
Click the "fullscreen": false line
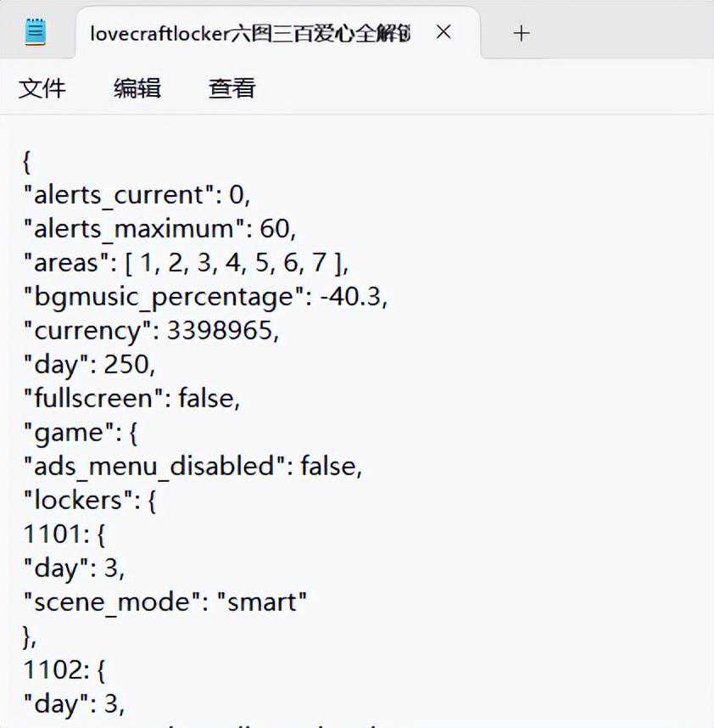click(131, 399)
